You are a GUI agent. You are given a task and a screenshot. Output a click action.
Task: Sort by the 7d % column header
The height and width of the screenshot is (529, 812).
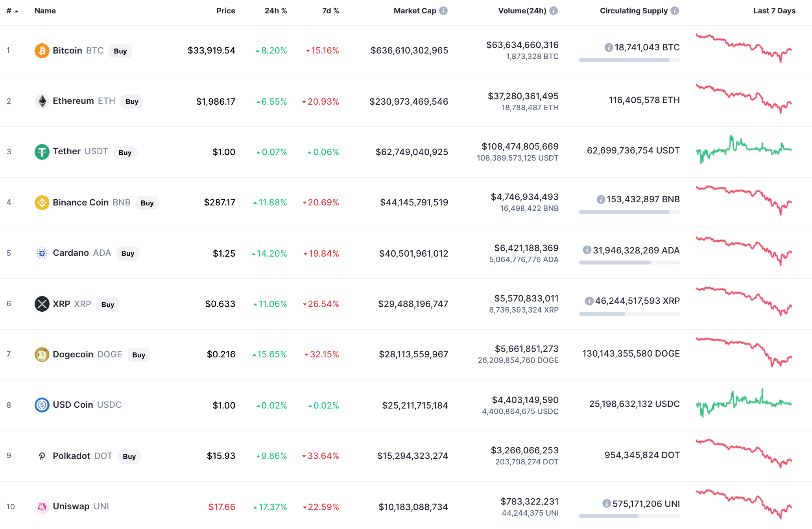click(330, 11)
